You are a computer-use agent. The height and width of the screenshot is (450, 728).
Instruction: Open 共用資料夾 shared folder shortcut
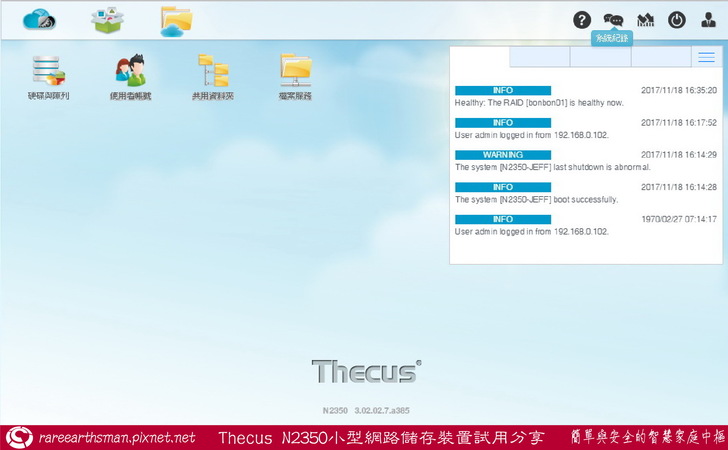pos(213,77)
